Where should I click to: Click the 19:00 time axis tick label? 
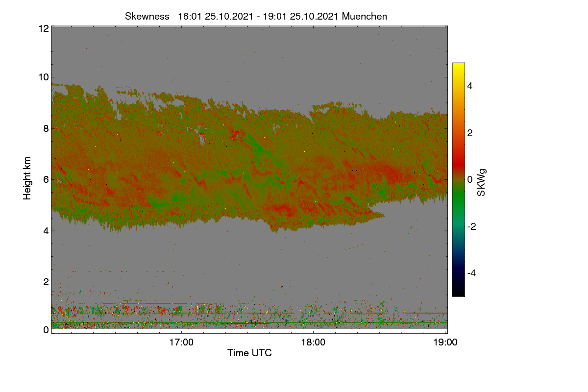tap(445, 343)
